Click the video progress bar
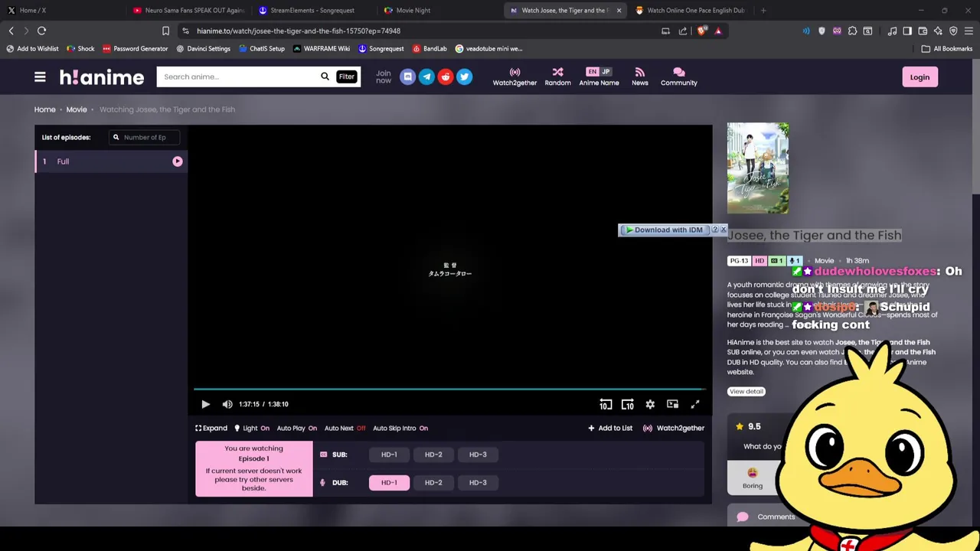The image size is (980, 551). coord(450,390)
